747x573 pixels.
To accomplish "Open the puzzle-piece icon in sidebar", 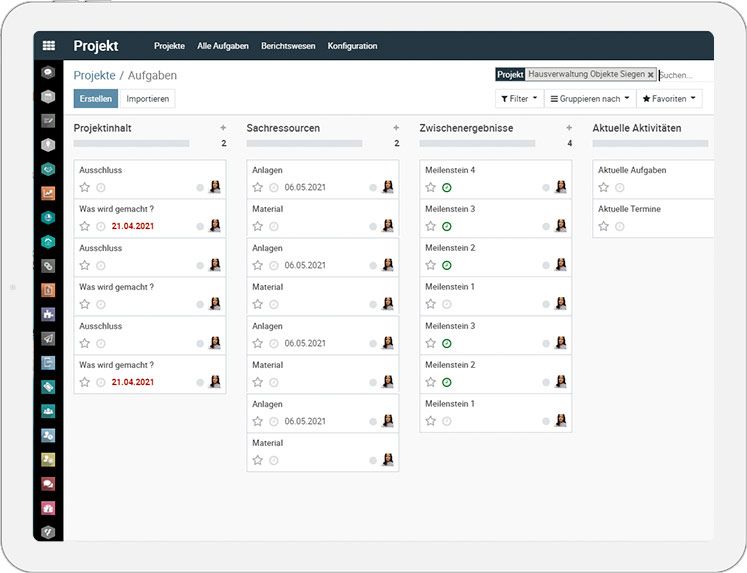I will click(x=48, y=314).
